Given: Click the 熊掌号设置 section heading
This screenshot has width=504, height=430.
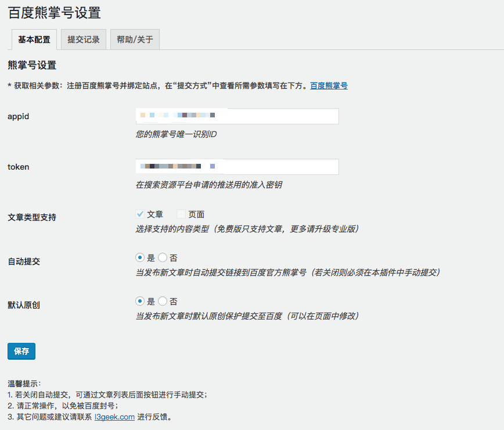Looking at the screenshot, I should point(32,65).
